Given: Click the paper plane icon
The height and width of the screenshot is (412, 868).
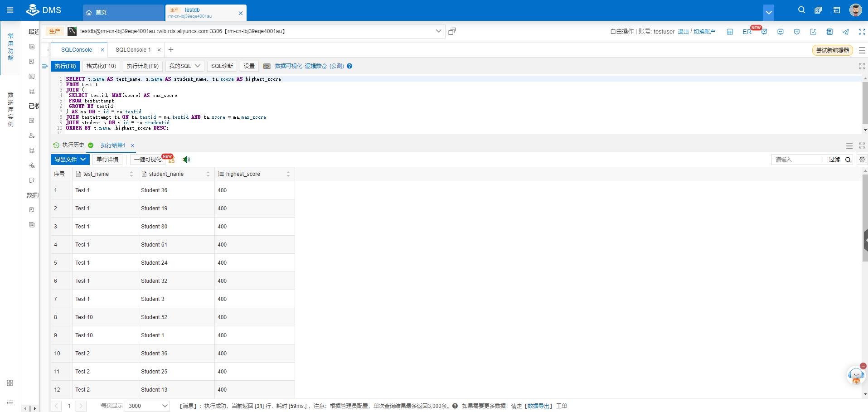Looking at the screenshot, I should [846, 32].
